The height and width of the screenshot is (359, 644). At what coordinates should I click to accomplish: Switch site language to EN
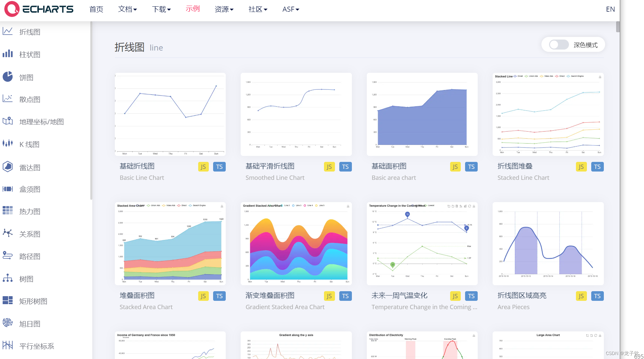pos(610,9)
